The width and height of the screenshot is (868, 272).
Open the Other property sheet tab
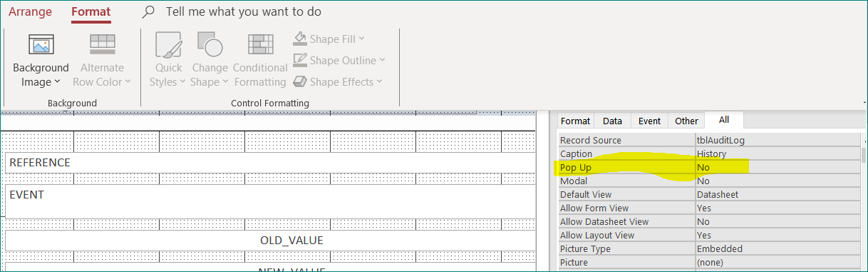687,121
